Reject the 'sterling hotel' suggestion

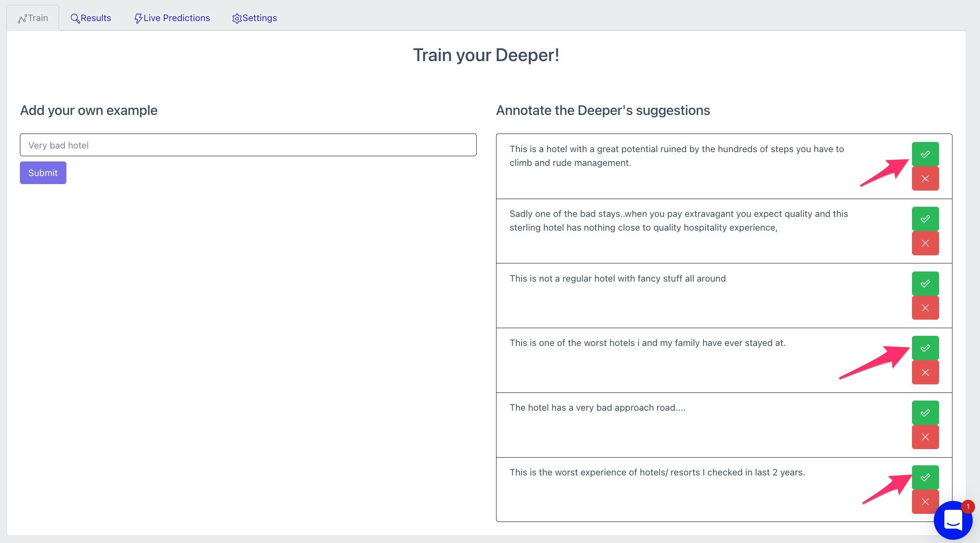click(x=925, y=243)
